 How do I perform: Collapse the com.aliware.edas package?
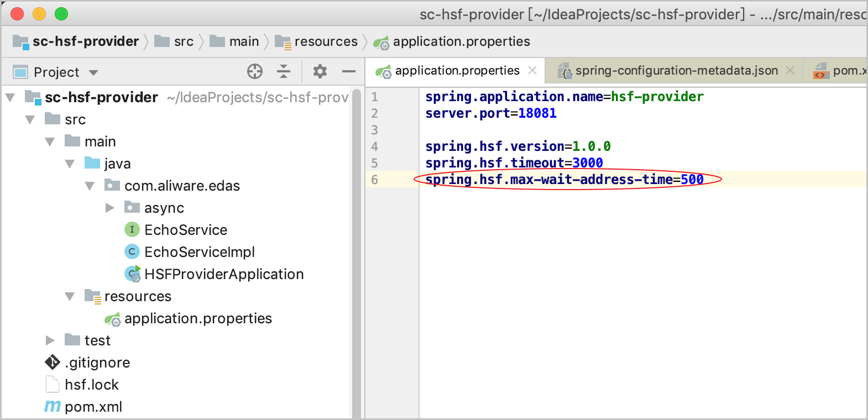(90, 186)
